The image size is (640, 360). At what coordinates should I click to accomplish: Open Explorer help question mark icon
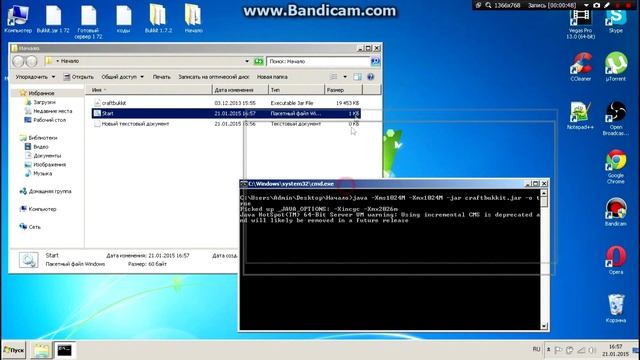pyautogui.click(x=371, y=77)
